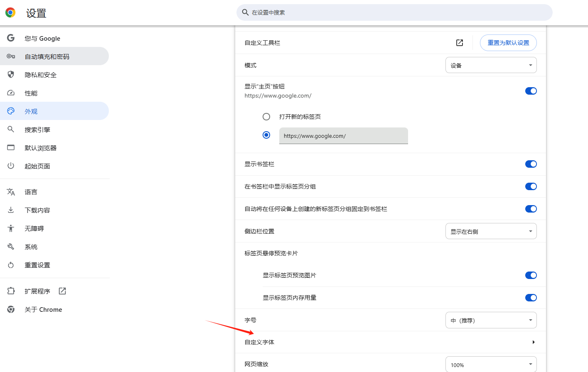The height and width of the screenshot is (372, 588).
Task: Click the download icon for 下载内容
Action: (11, 210)
